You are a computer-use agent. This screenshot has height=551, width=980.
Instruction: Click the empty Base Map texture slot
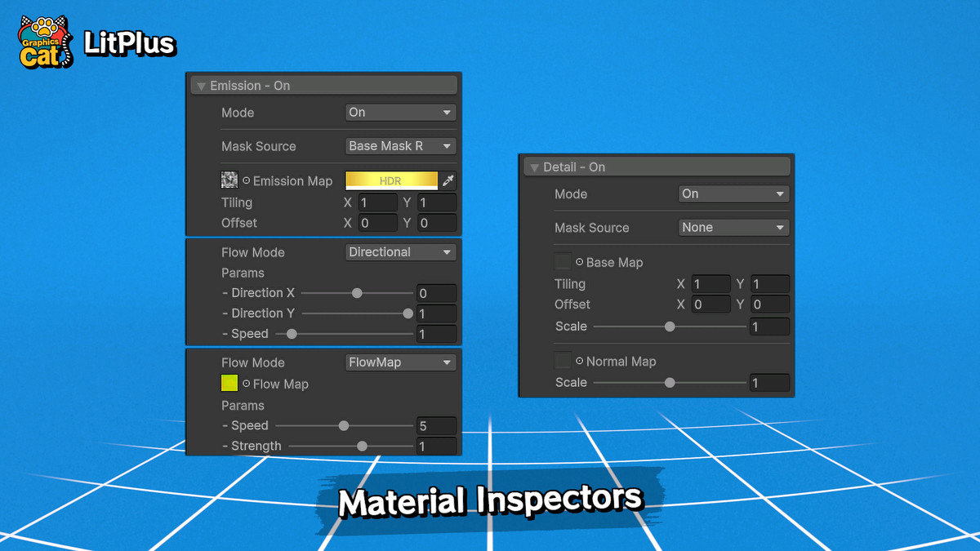pyautogui.click(x=562, y=262)
